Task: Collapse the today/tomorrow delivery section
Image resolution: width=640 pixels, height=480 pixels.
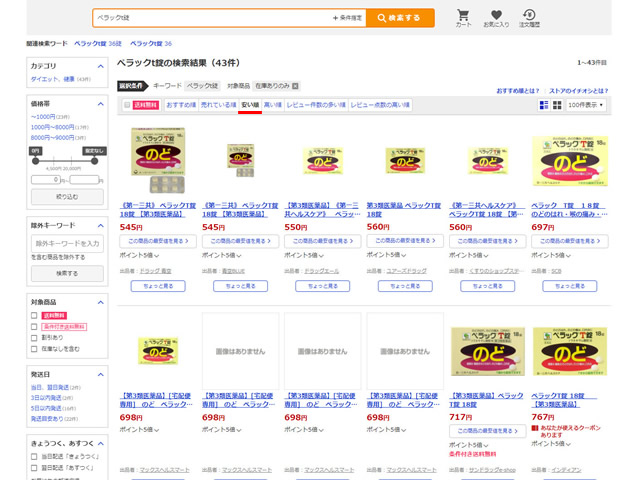Action: (100, 443)
